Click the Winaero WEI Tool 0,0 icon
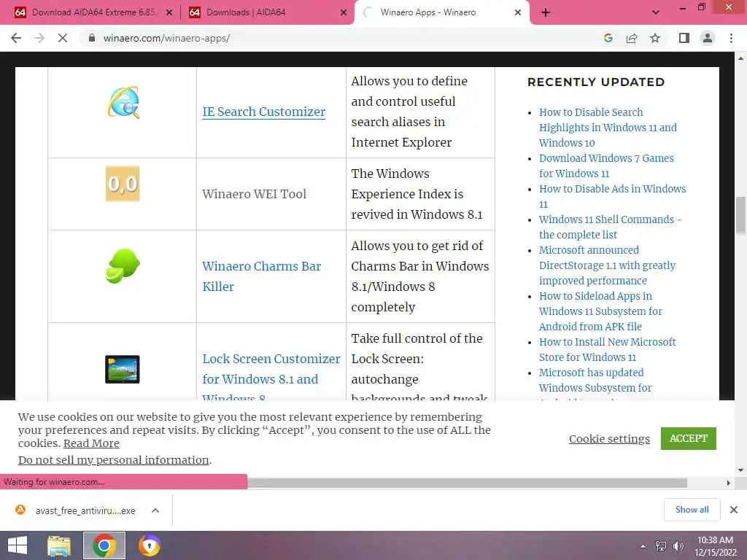This screenshot has width=747, height=560. [x=123, y=184]
